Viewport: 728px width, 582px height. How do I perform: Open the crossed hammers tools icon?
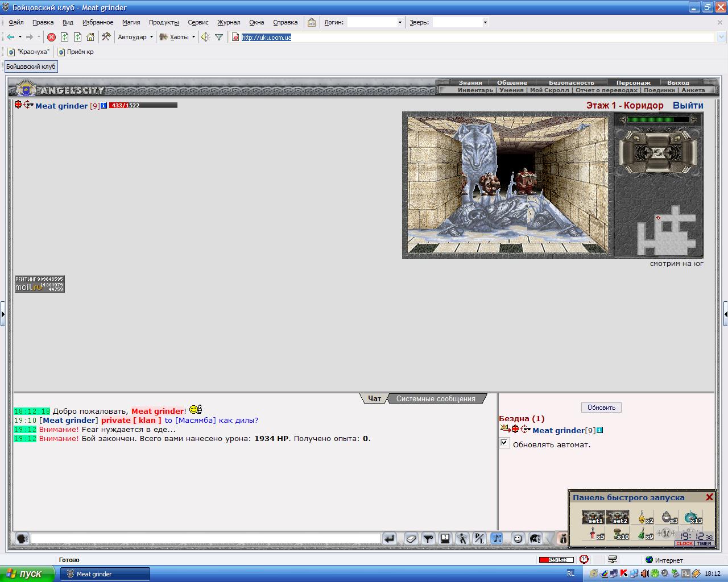pos(106,37)
